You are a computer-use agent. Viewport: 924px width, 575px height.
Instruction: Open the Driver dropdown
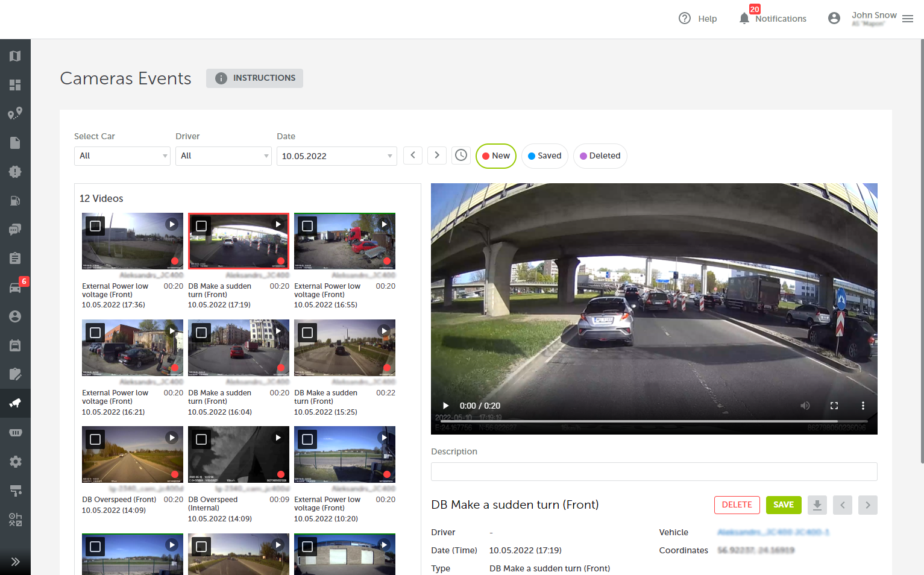(x=223, y=156)
